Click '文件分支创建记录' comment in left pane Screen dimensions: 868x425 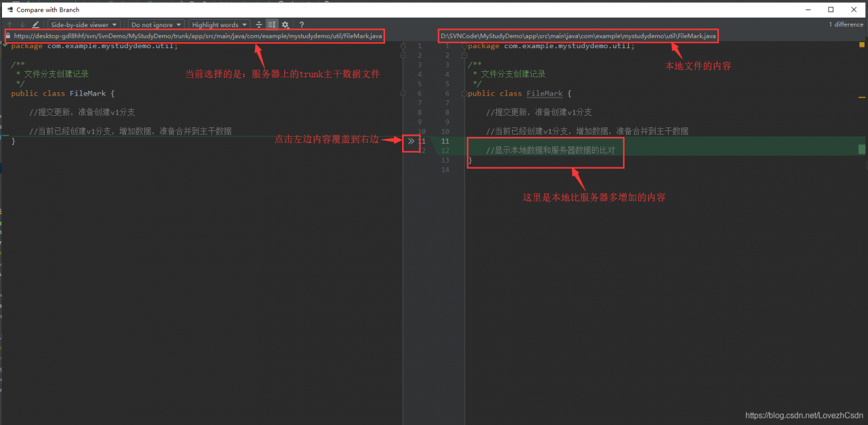[x=56, y=74]
